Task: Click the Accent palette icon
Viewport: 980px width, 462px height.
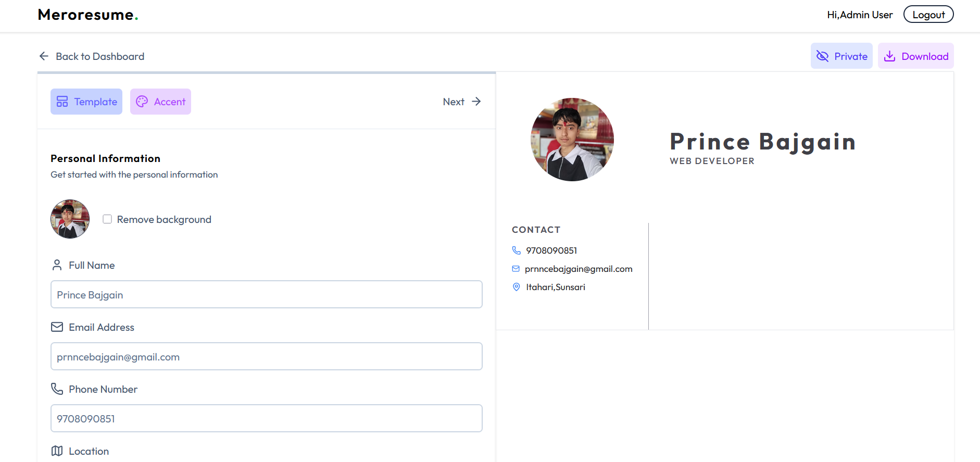Action: [x=142, y=102]
